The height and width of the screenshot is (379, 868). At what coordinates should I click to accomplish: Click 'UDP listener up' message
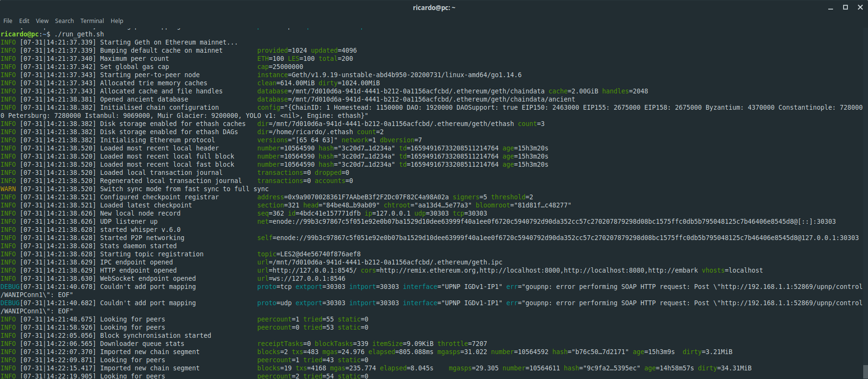coord(128,221)
